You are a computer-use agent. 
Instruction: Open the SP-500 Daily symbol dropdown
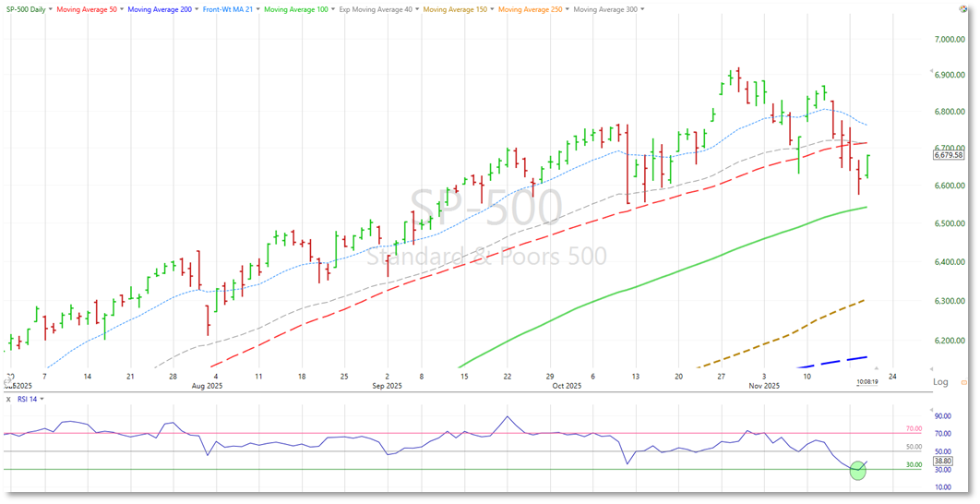coord(26,9)
